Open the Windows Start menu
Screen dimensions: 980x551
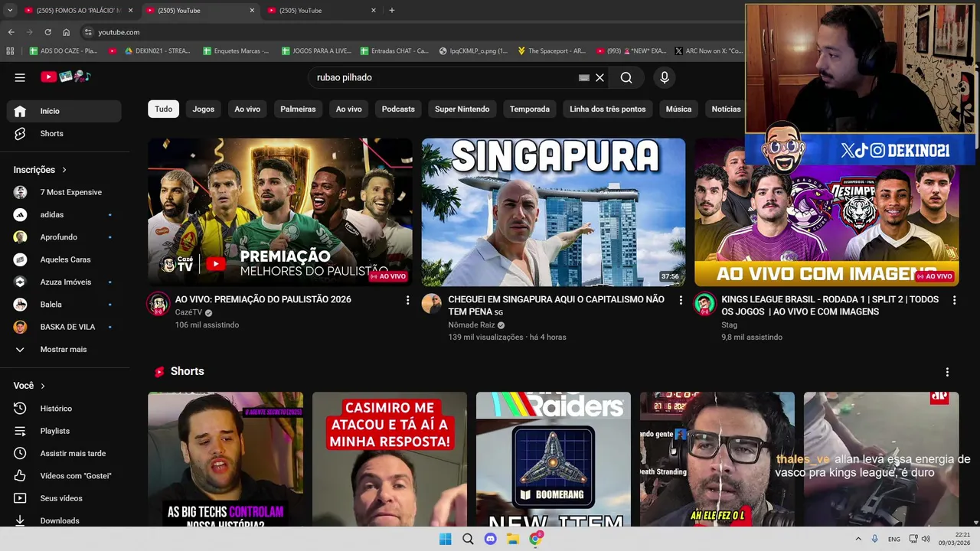(x=445, y=539)
